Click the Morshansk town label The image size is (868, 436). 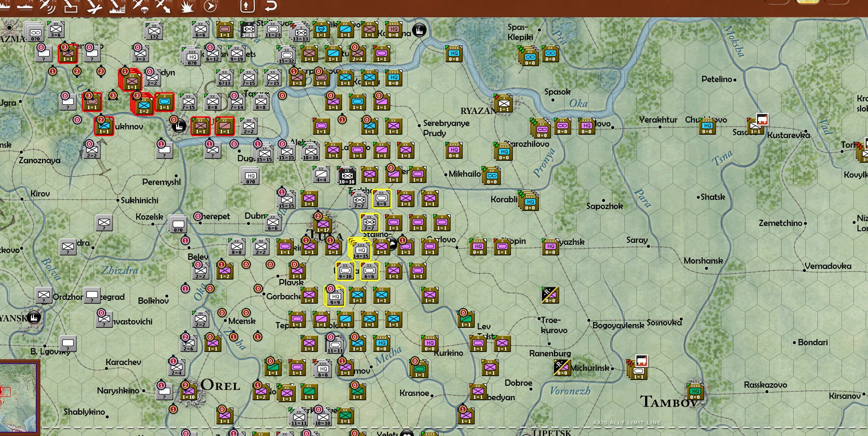point(703,261)
